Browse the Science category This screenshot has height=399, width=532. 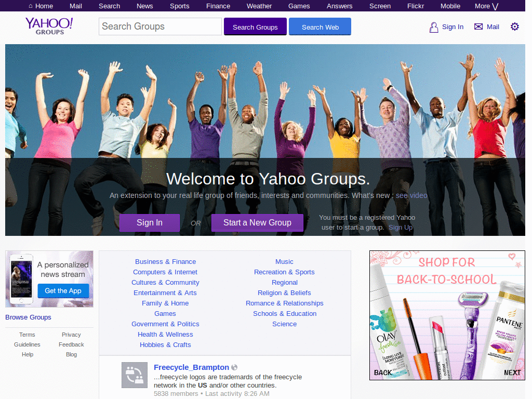pos(284,324)
